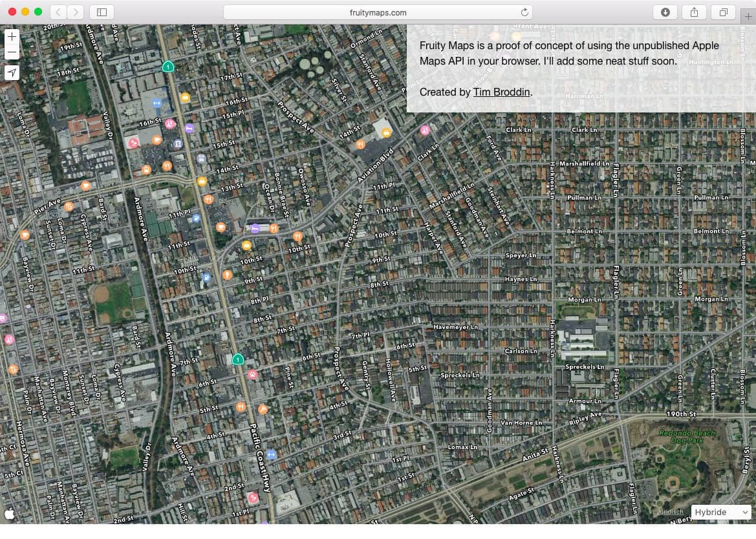Show Safari downloads

[x=665, y=12]
